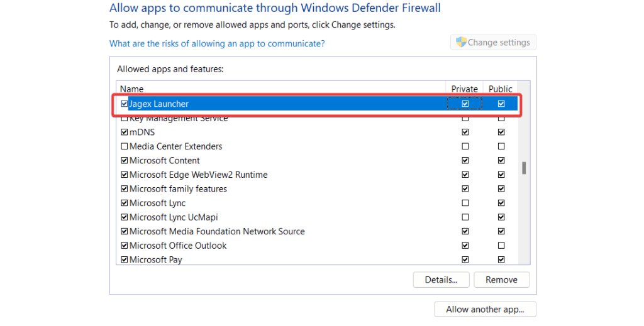644x326 pixels.
Task: Enable Public for Microsoft Office Outlook
Action: [x=501, y=246]
